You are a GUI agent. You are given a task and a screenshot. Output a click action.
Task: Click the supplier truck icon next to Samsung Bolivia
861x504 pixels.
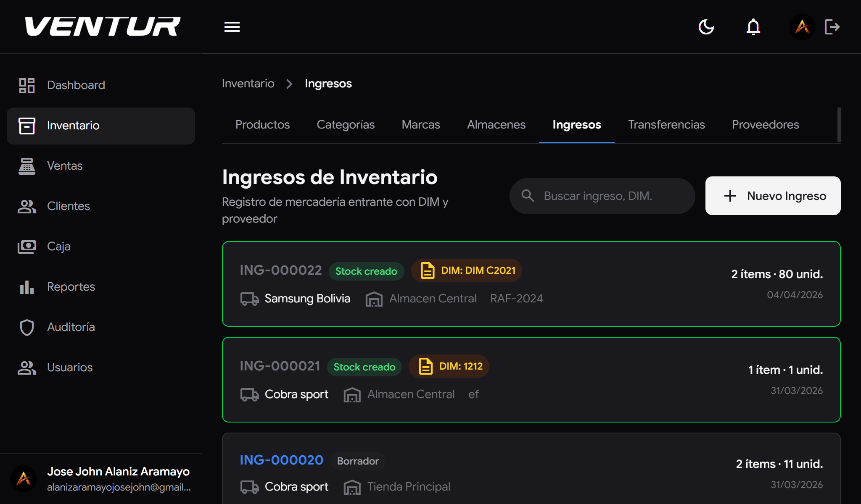pos(250,299)
